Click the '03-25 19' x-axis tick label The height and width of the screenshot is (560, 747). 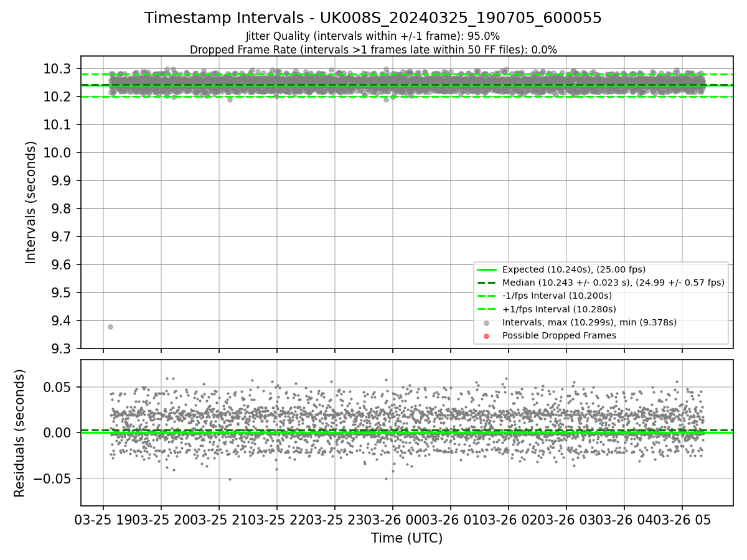(x=103, y=521)
